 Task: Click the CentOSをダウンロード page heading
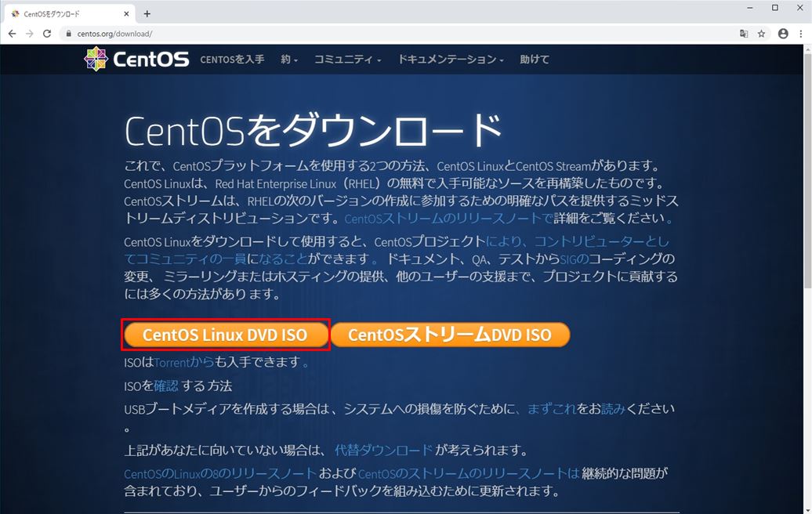[x=313, y=129]
